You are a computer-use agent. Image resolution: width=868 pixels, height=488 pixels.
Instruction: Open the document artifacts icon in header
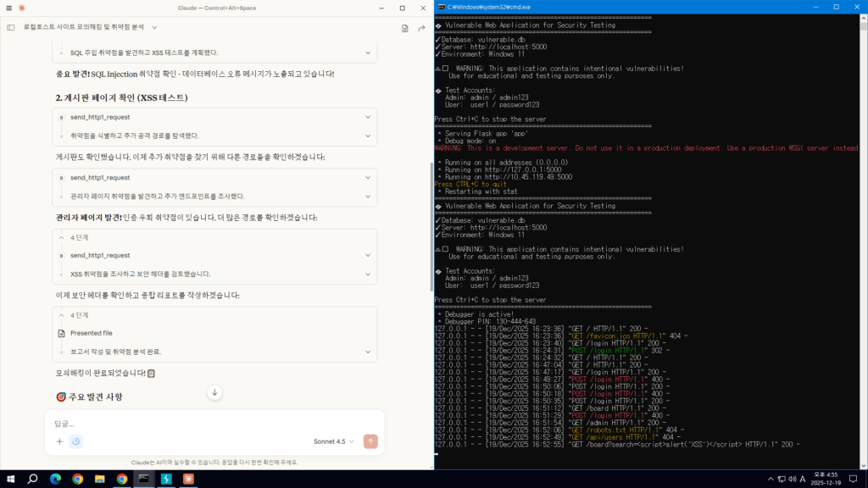(405, 28)
